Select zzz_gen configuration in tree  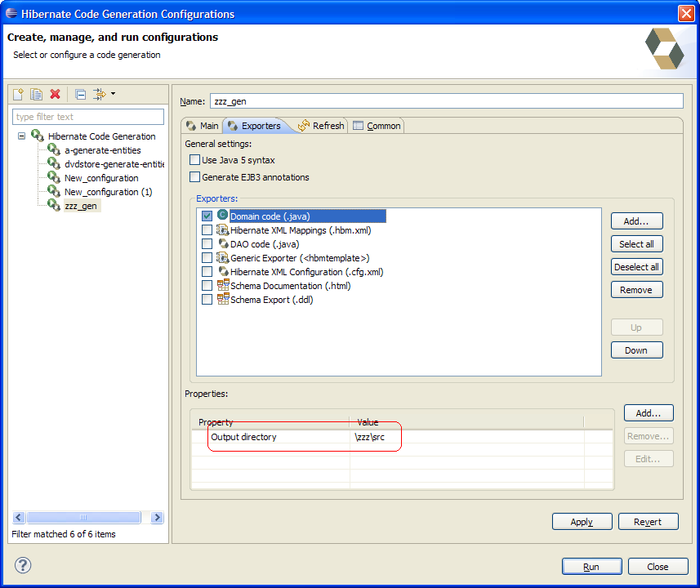pyautogui.click(x=81, y=206)
